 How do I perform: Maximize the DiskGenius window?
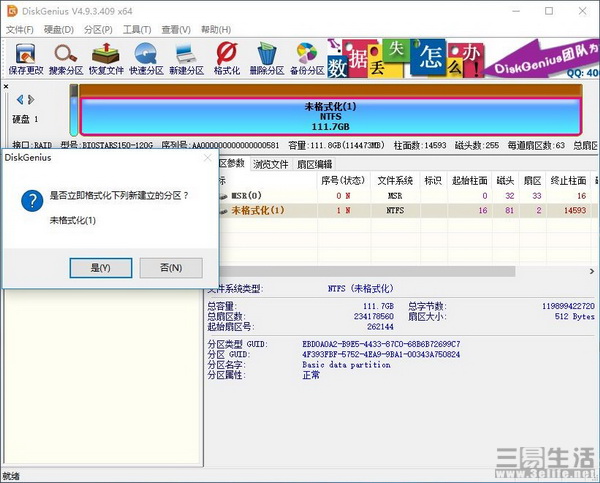tap(549, 11)
